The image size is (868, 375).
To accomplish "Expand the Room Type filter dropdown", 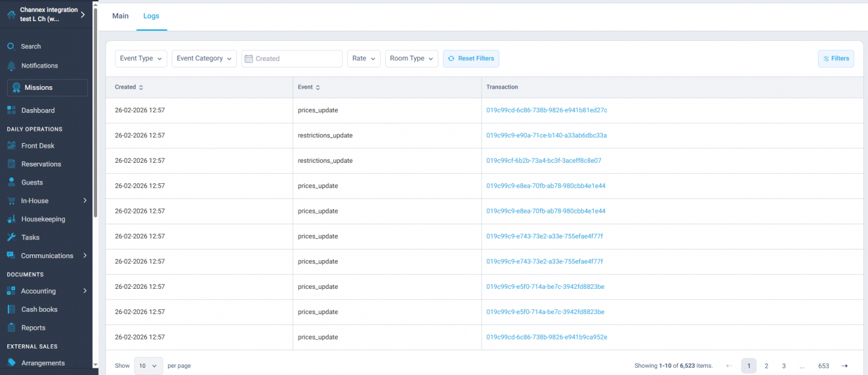I will click(x=411, y=58).
